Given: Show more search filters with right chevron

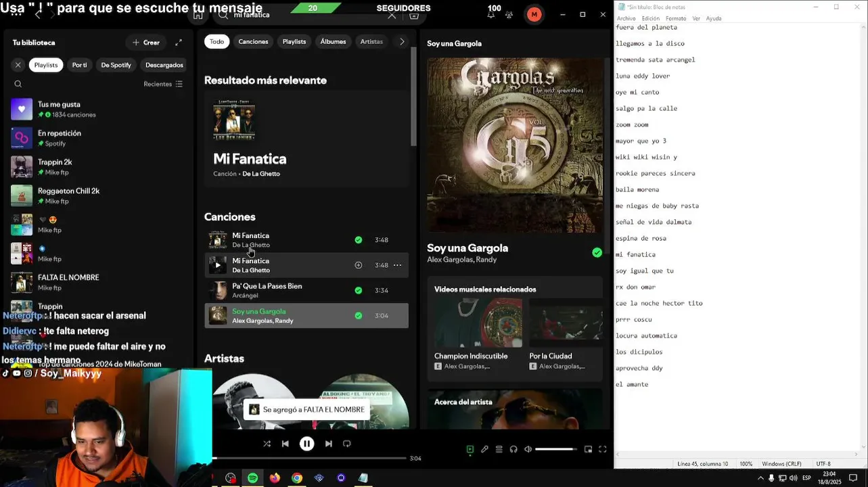Looking at the screenshot, I should [402, 41].
